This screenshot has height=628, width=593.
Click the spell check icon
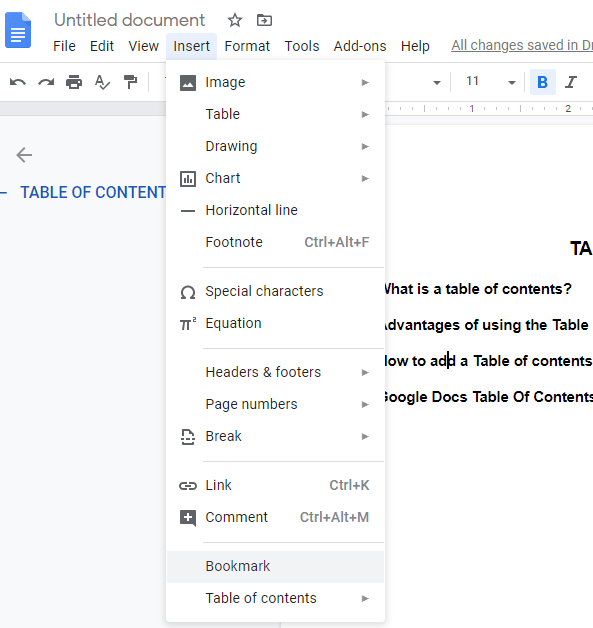pos(102,82)
